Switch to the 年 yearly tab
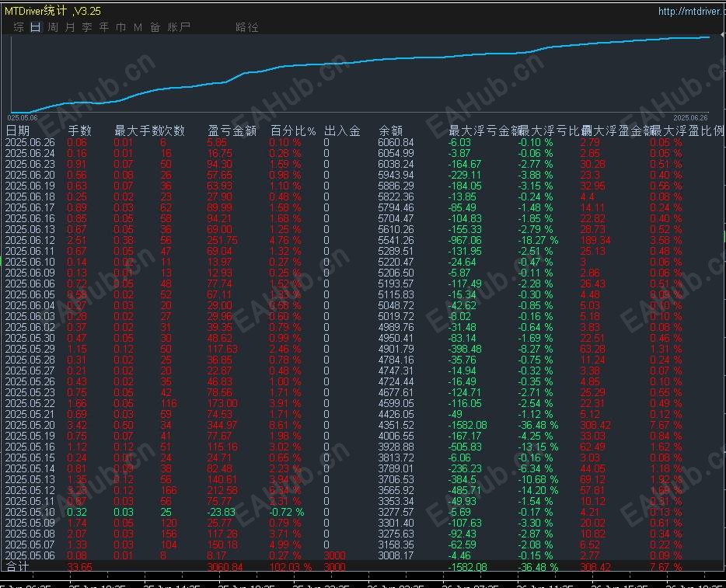 pos(104,27)
